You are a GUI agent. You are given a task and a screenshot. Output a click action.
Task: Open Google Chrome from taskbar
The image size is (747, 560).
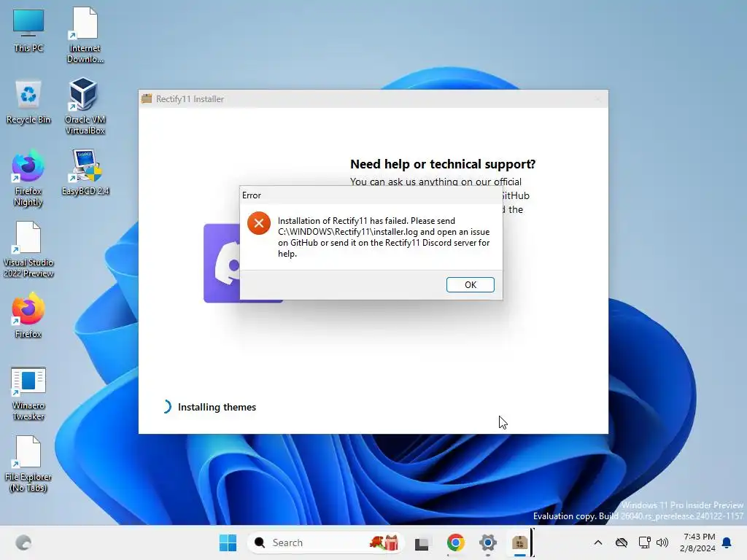(455, 542)
